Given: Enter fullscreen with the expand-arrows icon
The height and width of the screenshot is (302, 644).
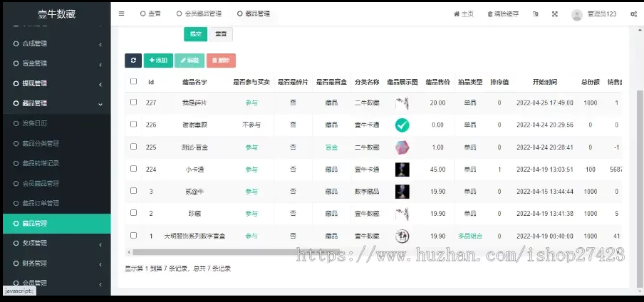Looking at the screenshot, I should tap(555, 14).
